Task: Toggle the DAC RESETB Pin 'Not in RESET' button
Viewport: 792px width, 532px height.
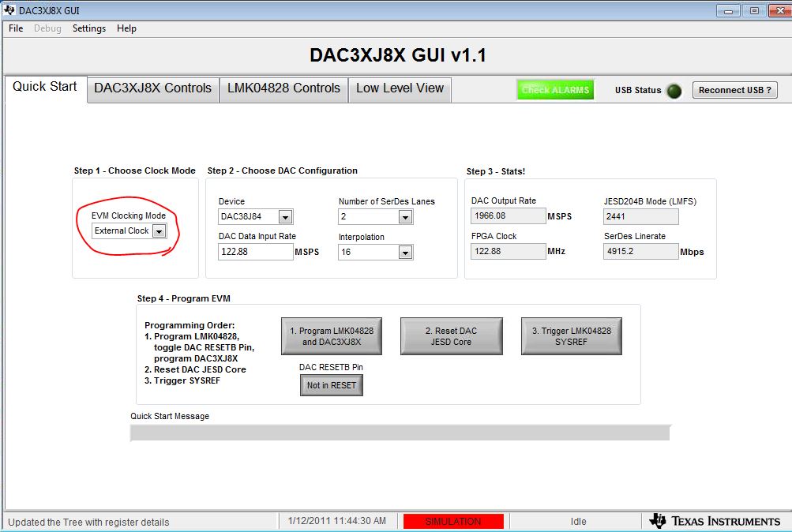Action: pyautogui.click(x=332, y=386)
